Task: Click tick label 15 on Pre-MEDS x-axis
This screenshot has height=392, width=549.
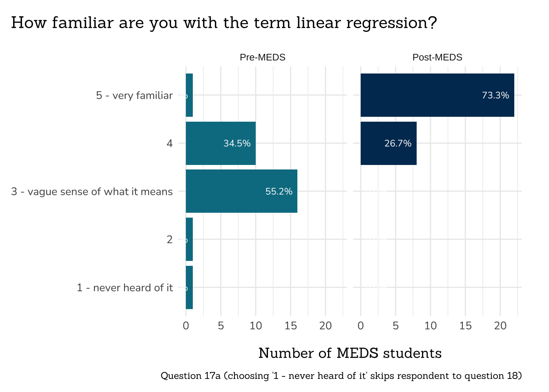Action: pyautogui.click(x=290, y=326)
